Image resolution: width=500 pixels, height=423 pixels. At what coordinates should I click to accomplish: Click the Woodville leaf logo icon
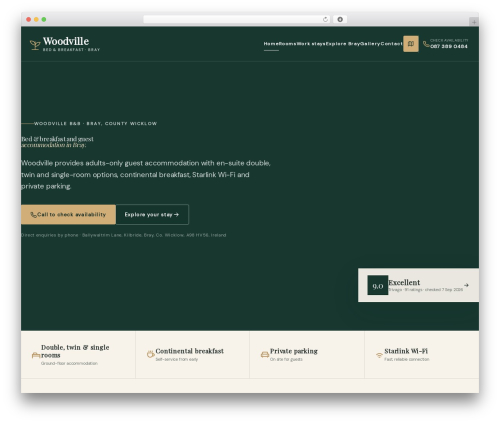35,45
